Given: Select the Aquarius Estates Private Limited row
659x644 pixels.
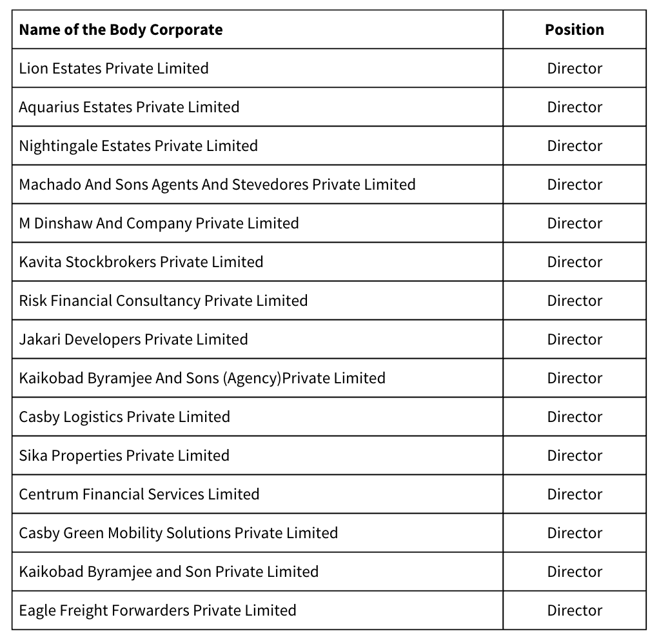Looking at the screenshot, I should click(x=329, y=107).
